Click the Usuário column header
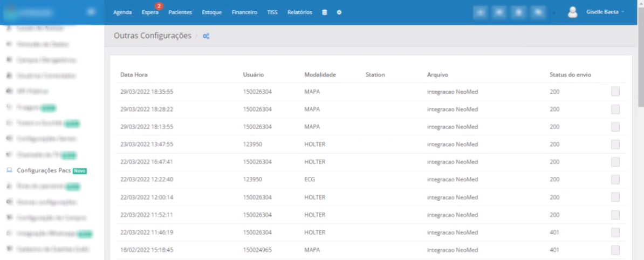 [x=254, y=75]
